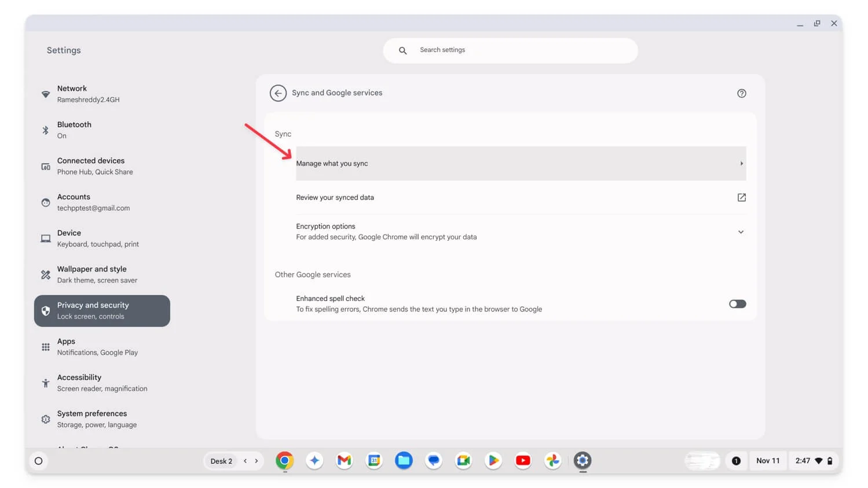Open Accessibility section in sidebar
Screen dimensions: 868x488
[102, 383]
